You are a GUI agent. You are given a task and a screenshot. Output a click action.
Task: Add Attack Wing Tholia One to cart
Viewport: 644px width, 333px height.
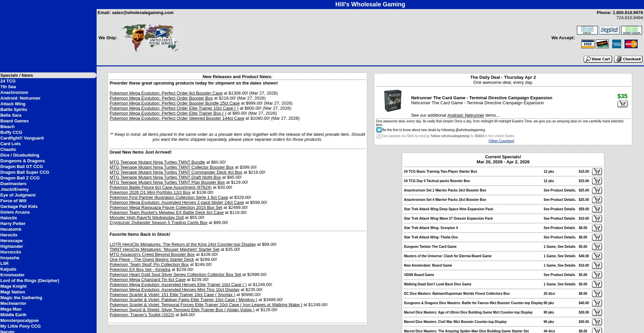[597, 237]
